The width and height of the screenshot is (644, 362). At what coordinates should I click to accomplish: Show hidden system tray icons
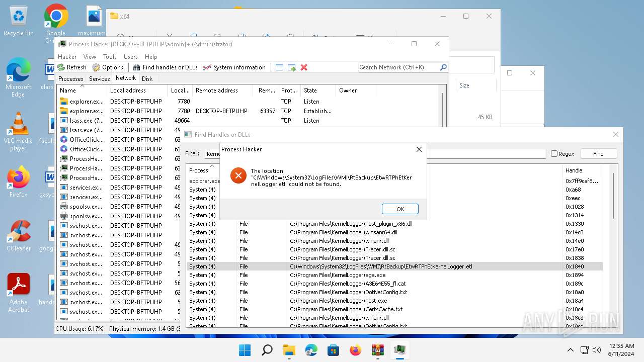pos(570,350)
